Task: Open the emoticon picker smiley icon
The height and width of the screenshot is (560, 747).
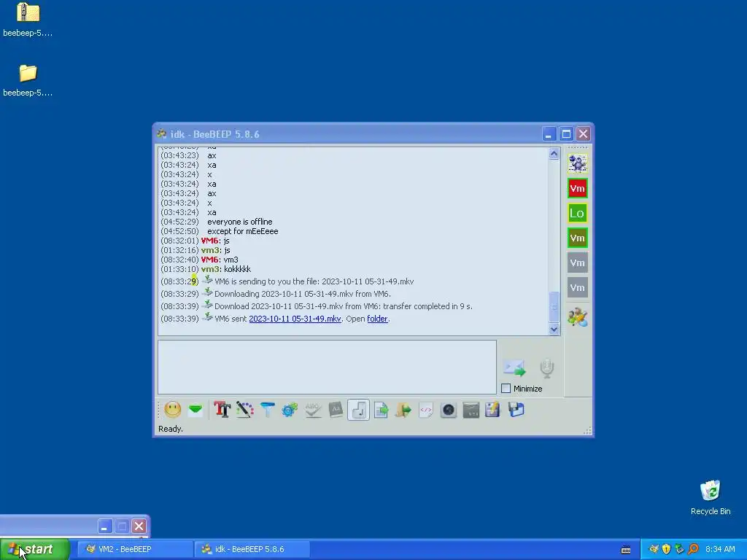Action: [172, 410]
